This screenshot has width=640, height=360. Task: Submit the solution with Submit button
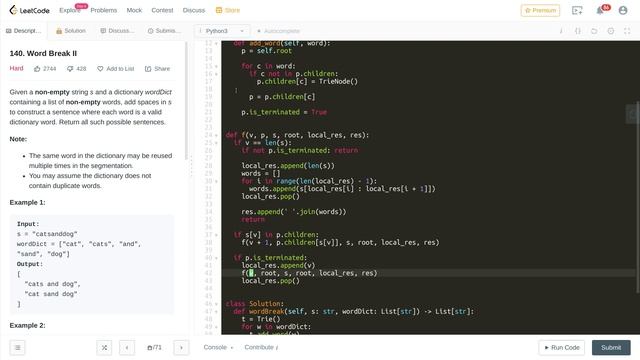611,348
